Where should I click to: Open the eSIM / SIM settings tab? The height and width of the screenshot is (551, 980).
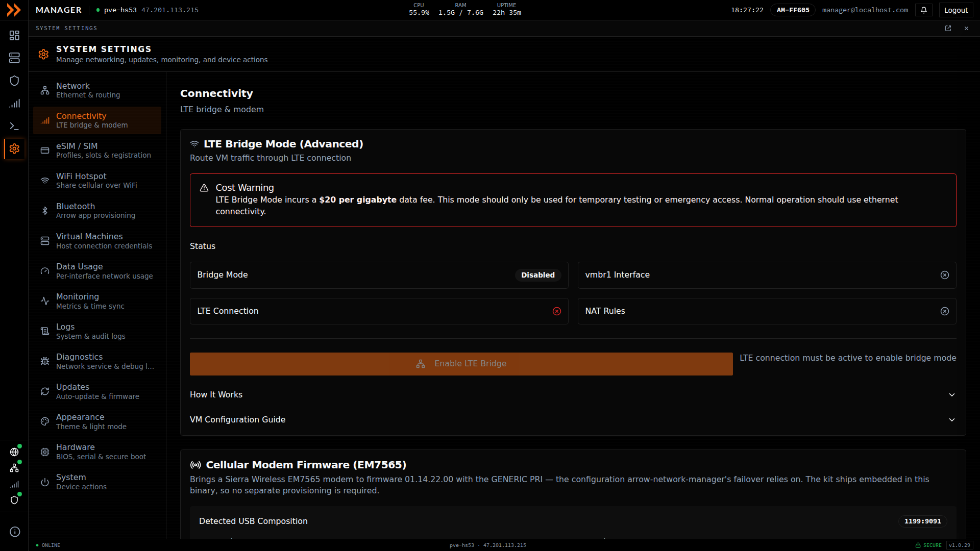click(97, 151)
